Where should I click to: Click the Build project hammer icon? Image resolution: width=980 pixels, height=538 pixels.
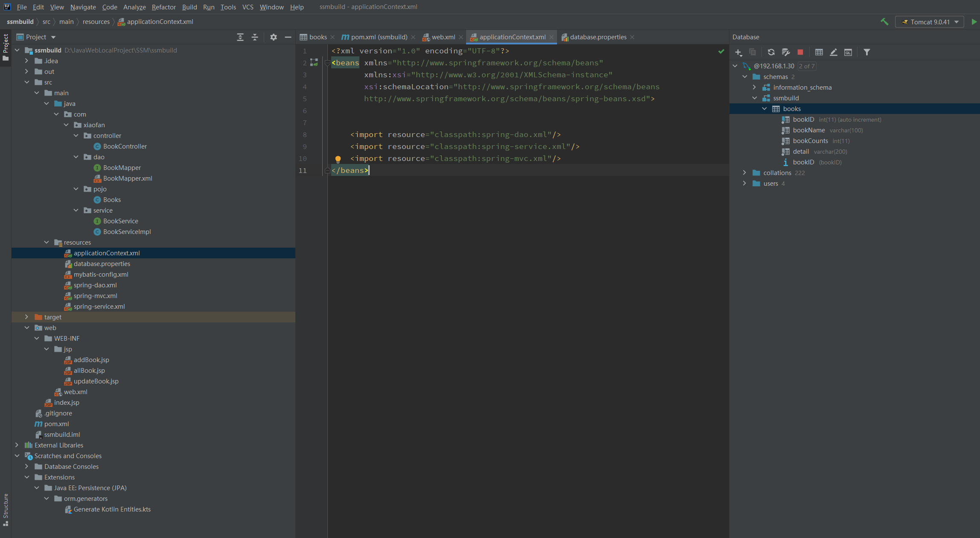pyautogui.click(x=884, y=22)
